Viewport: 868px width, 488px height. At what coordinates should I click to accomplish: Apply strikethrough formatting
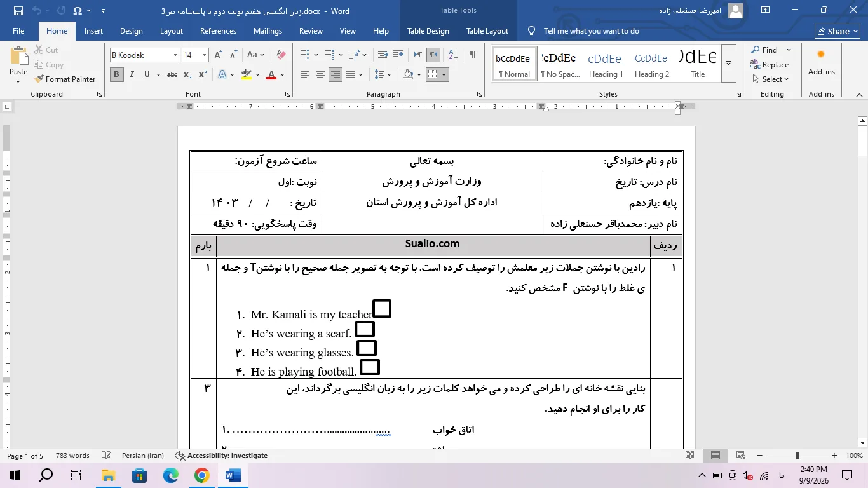pos(172,74)
